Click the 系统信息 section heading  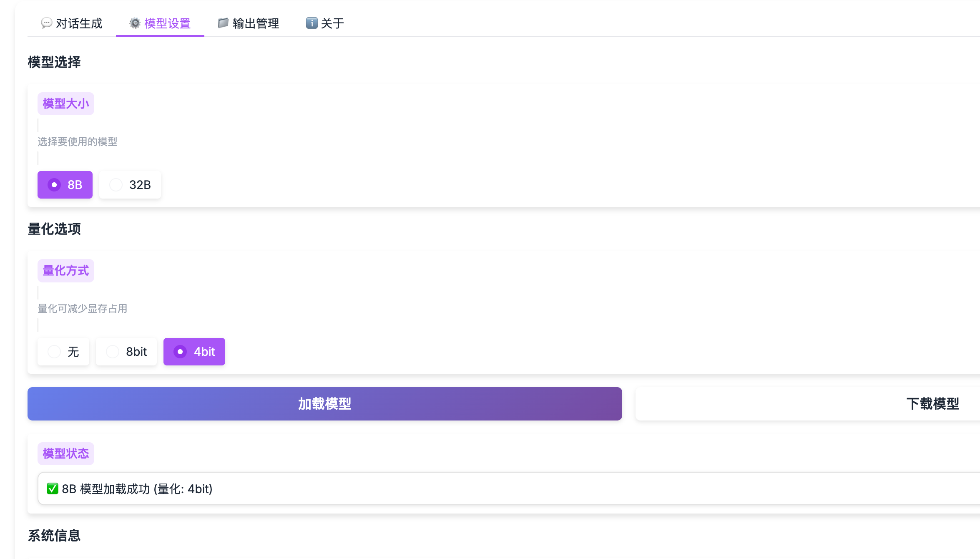54,536
